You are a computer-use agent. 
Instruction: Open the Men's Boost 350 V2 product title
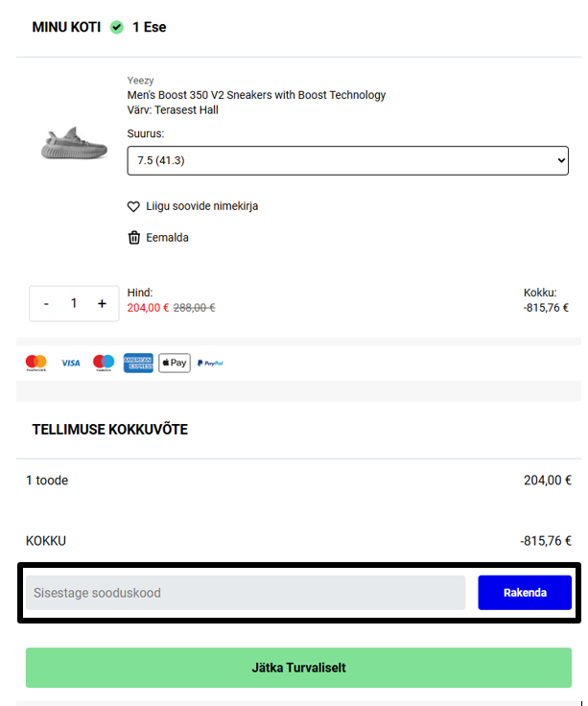coord(256,95)
